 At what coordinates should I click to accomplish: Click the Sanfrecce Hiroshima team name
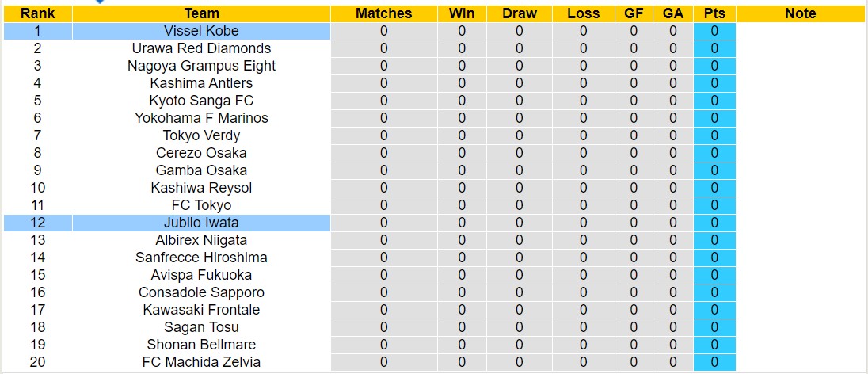coord(201,258)
